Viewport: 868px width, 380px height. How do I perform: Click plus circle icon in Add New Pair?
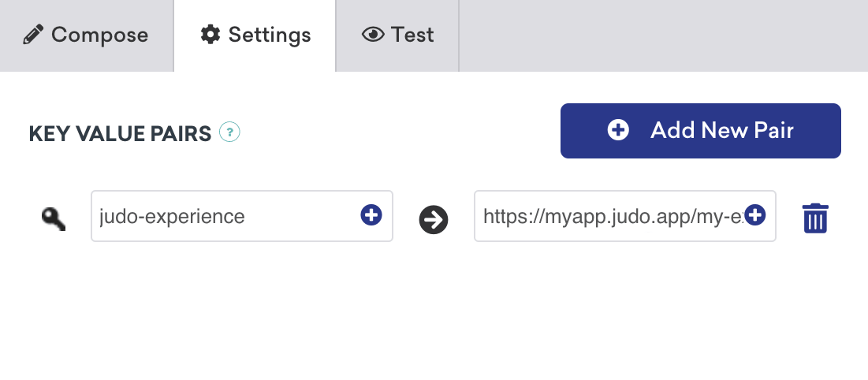click(618, 131)
